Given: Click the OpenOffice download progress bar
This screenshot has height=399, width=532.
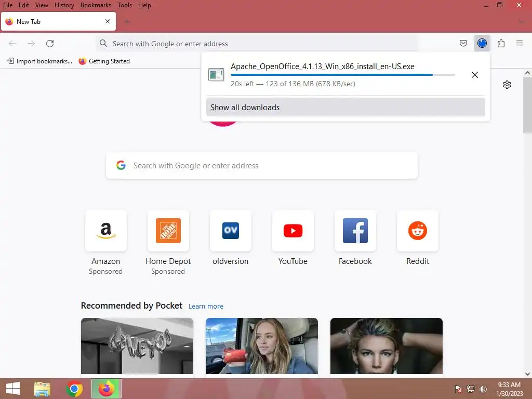Looking at the screenshot, I should pos(343,75).
